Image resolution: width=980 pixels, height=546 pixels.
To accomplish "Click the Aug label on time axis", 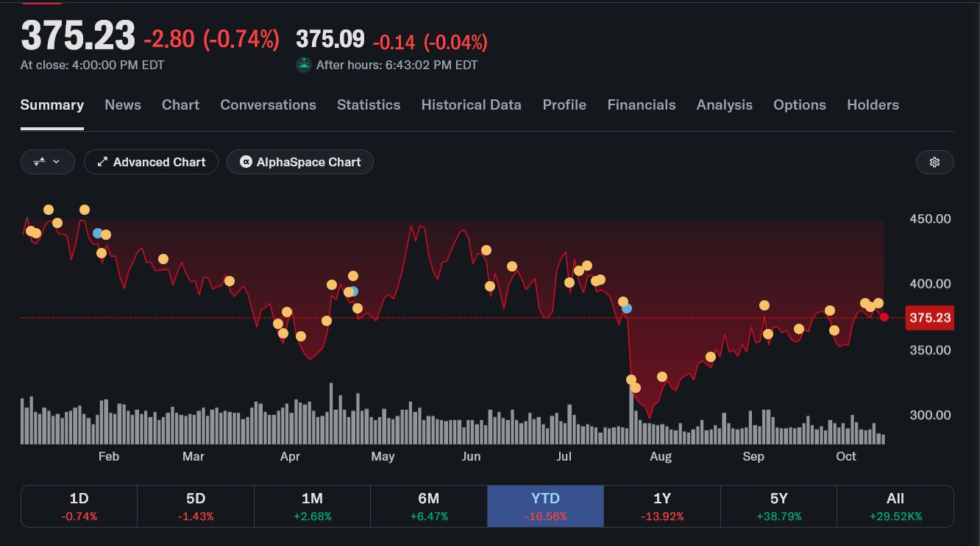I will tap(661, 456).
